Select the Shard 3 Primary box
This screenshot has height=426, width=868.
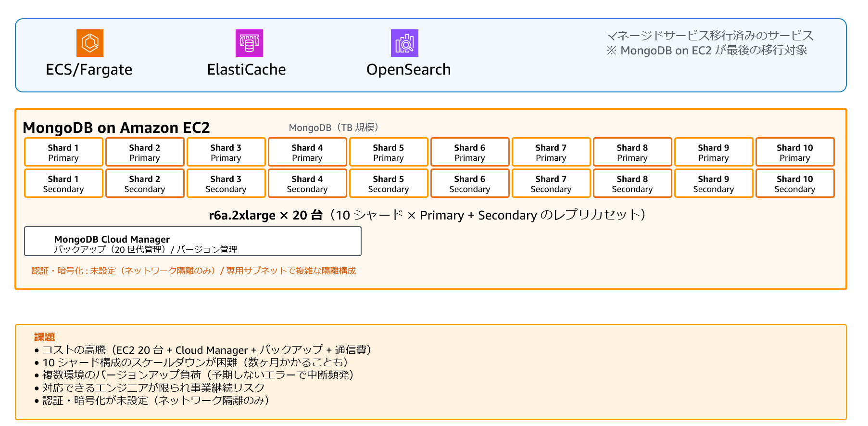click(x=226, y=152)
